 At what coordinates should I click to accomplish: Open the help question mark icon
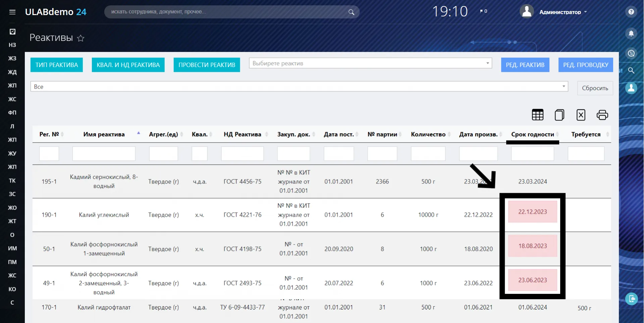[631, 12]
